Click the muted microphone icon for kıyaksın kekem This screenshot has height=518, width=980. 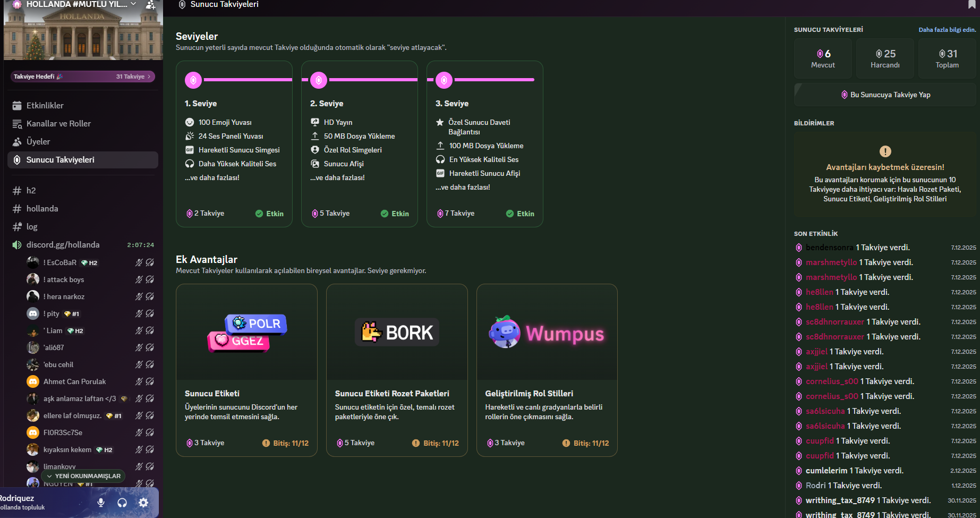(139, 449)
